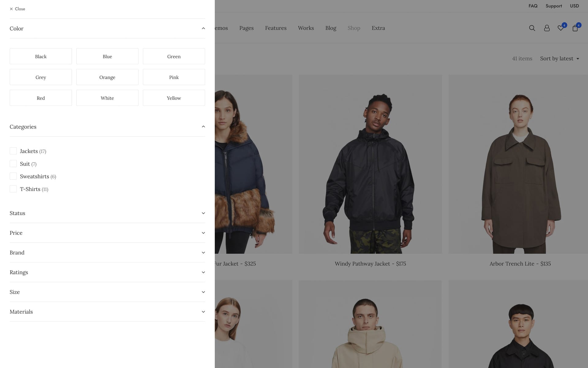Tick the T-Shirts category checkbox
588x368 pixels.
coord(13,189)
